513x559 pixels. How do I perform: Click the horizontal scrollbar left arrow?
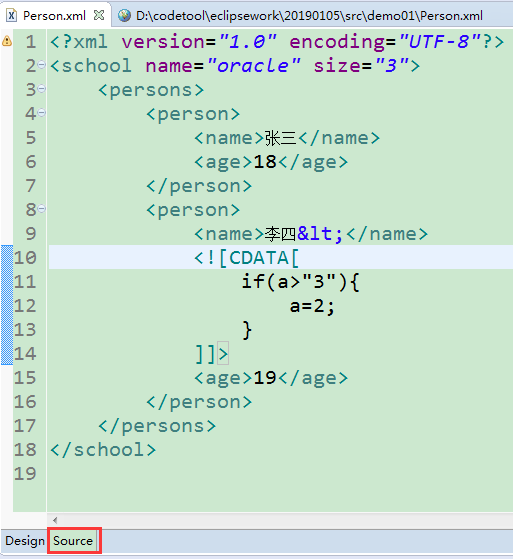[x=55, y=520]
